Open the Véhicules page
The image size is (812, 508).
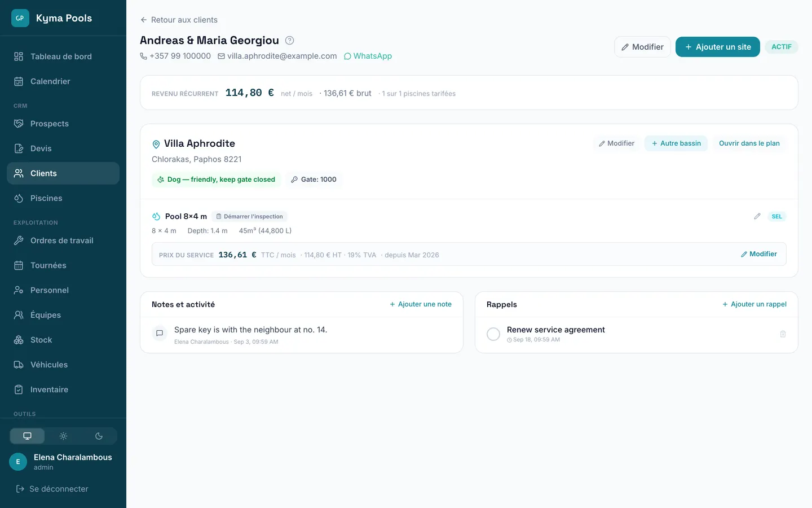pyautogui.click(x=63, y=365)
